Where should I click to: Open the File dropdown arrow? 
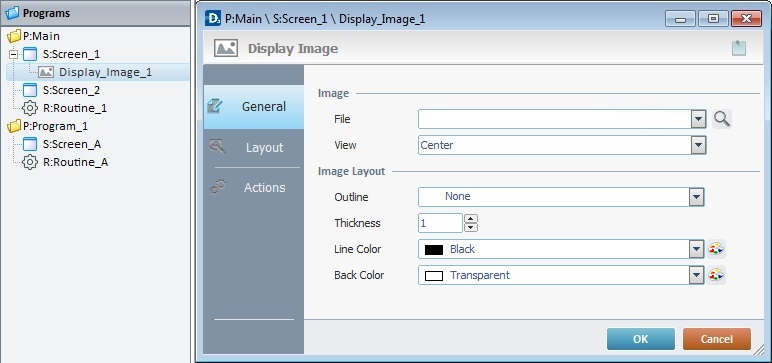tap(698, 119)
